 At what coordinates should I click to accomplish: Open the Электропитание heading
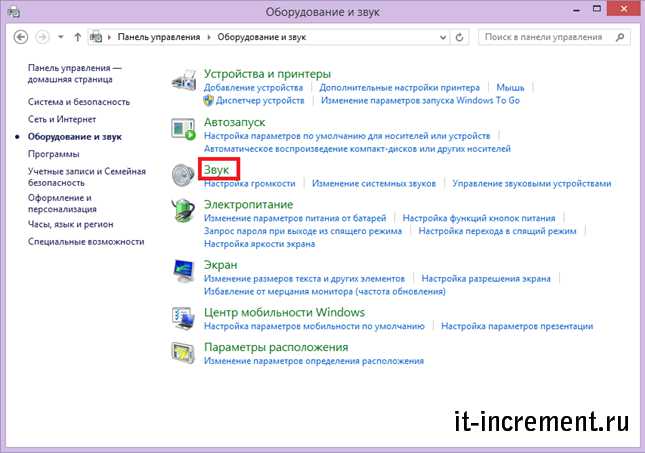248,204
